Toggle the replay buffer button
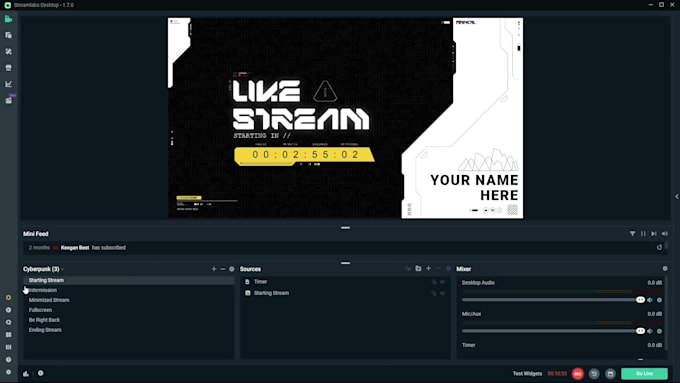This screenshot has height=383, width=680. coord(594,374)
